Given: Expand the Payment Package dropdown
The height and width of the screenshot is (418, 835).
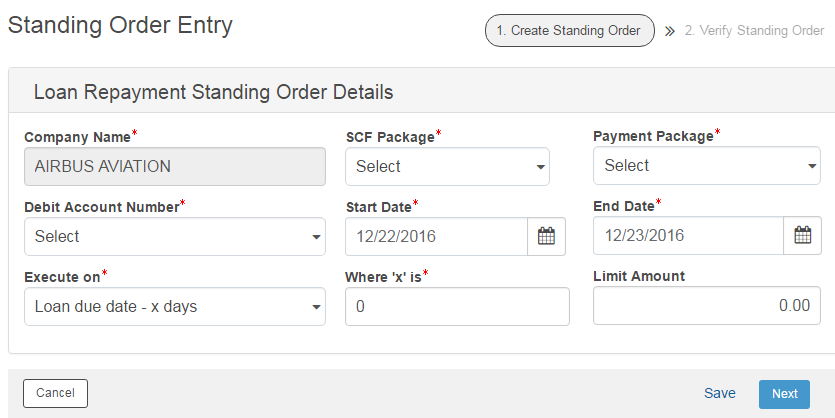Looking at the screenshot, I should [706, 166].
